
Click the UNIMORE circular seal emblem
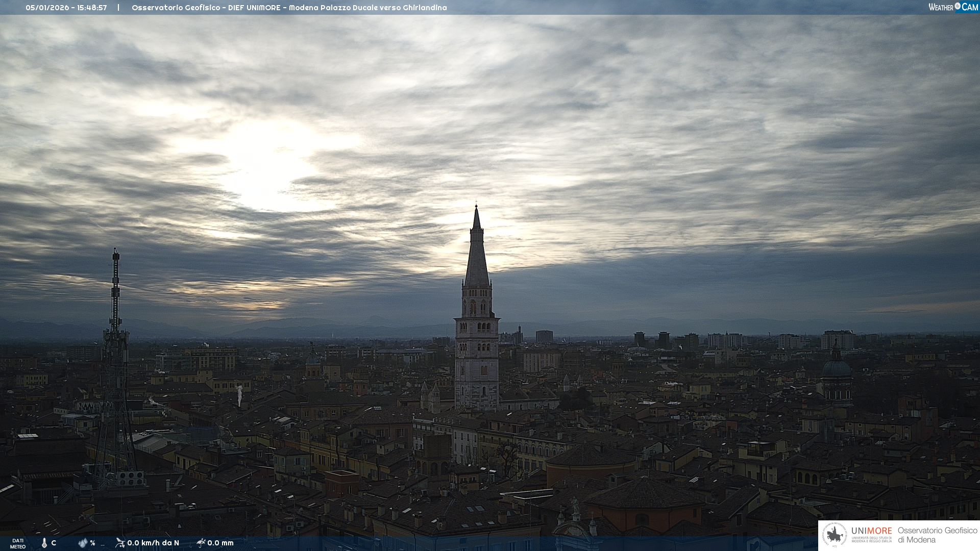pyautogui.click(x=835, y=535)
